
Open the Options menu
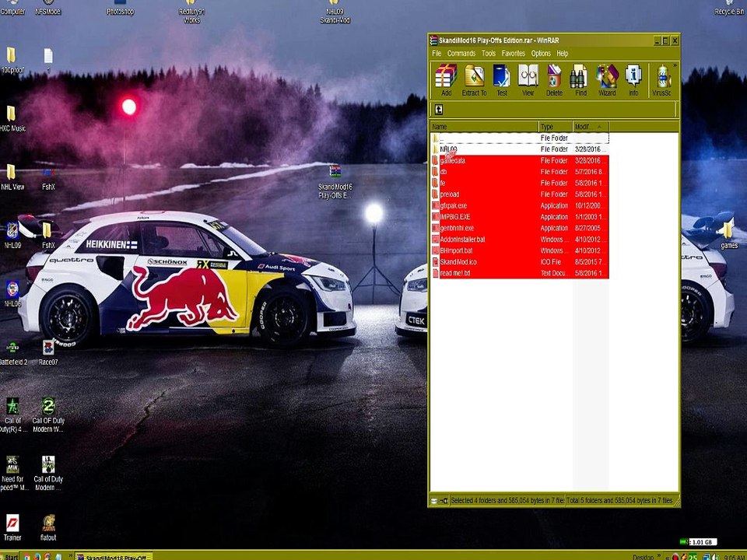(x=541, y=54)
